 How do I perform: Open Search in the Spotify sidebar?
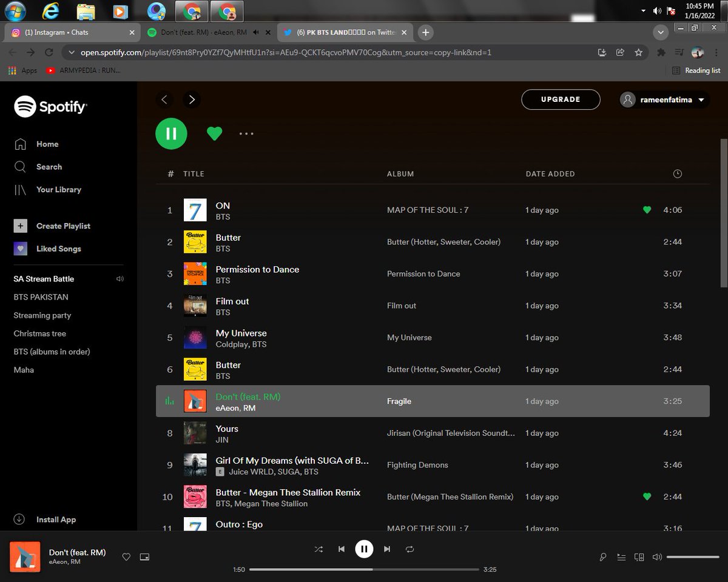pyautogui.click(x=38, y=167)
